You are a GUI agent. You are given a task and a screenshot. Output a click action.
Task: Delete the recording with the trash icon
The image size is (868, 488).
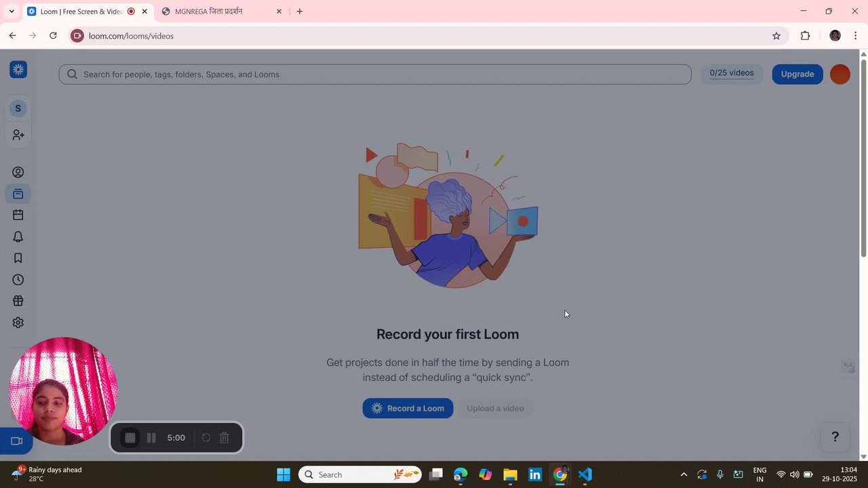224,438
